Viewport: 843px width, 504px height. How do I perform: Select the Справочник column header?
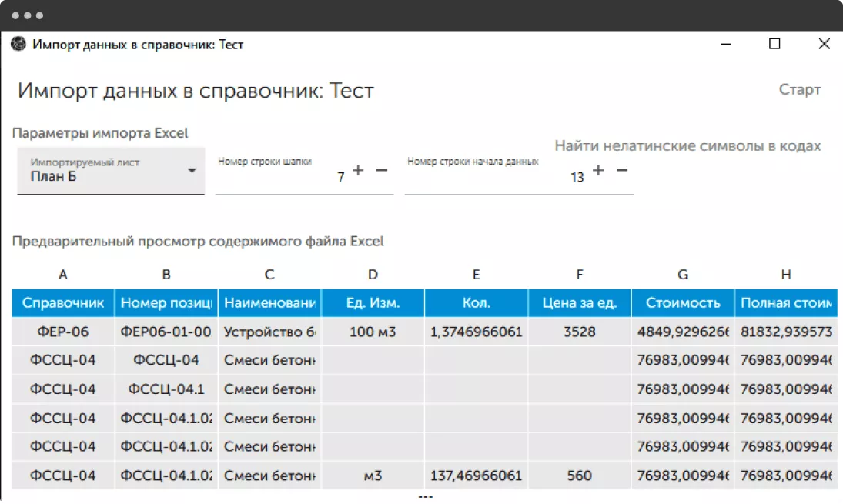click(x=63, y=303)
